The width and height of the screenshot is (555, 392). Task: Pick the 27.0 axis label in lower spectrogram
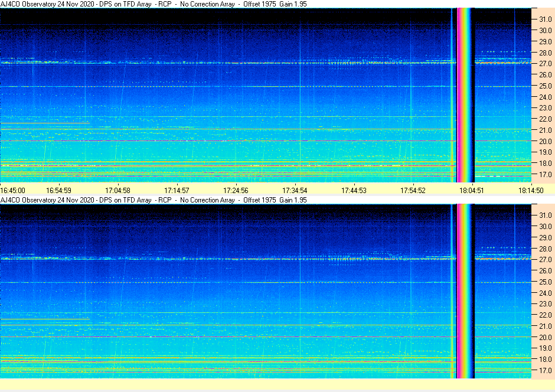[546, 260]
